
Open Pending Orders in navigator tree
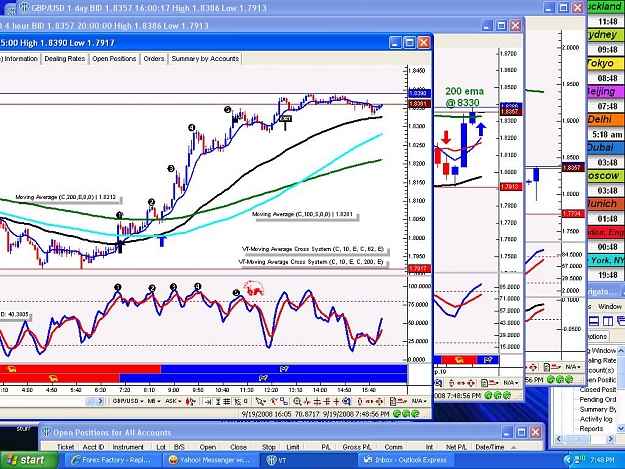click(598, 399)
